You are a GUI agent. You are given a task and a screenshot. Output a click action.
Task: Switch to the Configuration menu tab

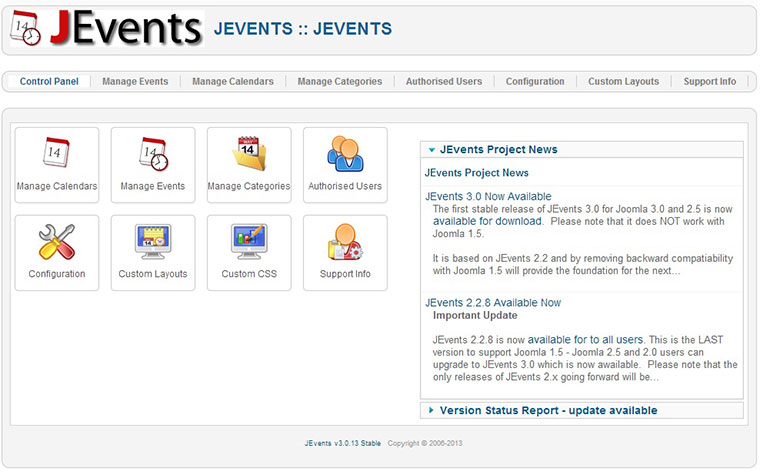[x=535, y=81]
